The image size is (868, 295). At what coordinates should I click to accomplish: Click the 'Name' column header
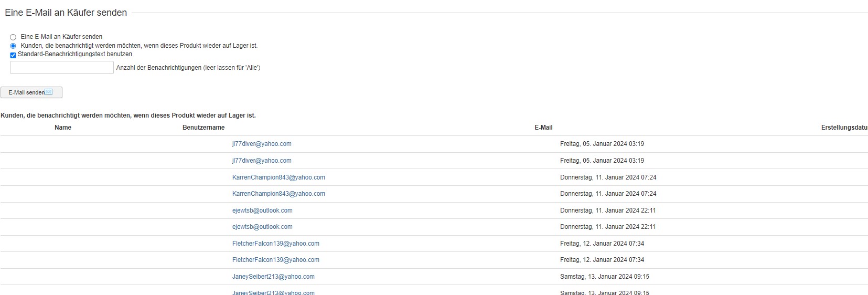[63, 128]
